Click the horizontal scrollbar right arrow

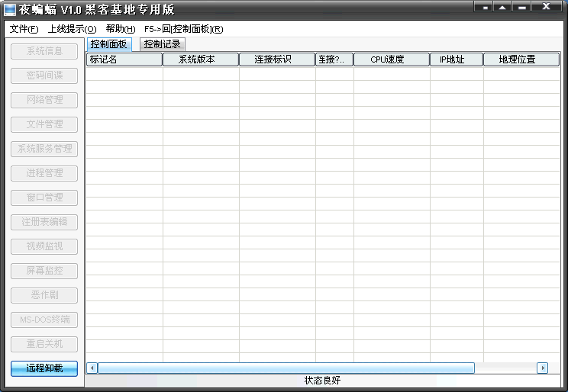coord(543,368)
